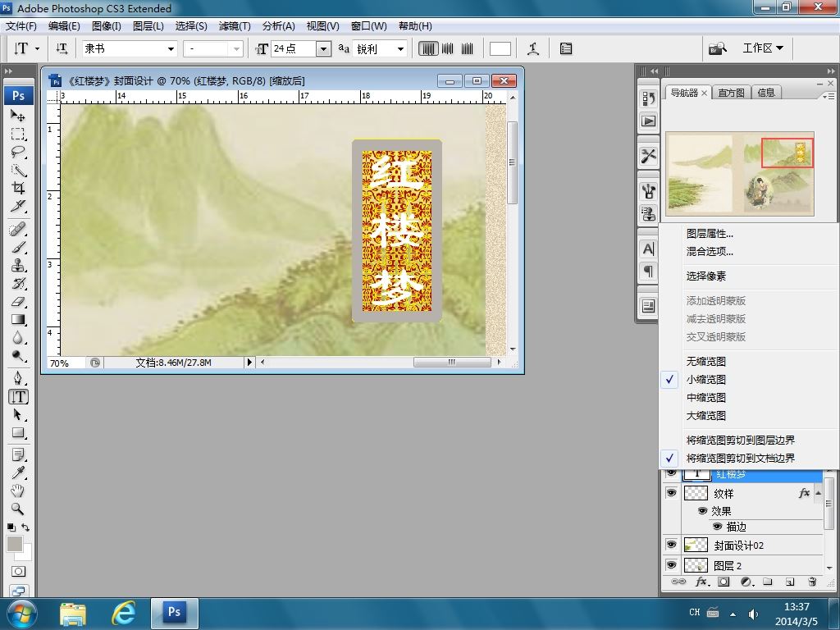840x630 pixels.
Task: Hide the 描边 stroke effect
Action: coord(717,527)
